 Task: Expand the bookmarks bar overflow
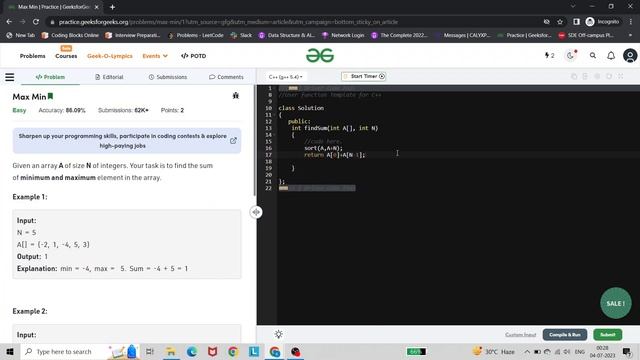(630, 36)
